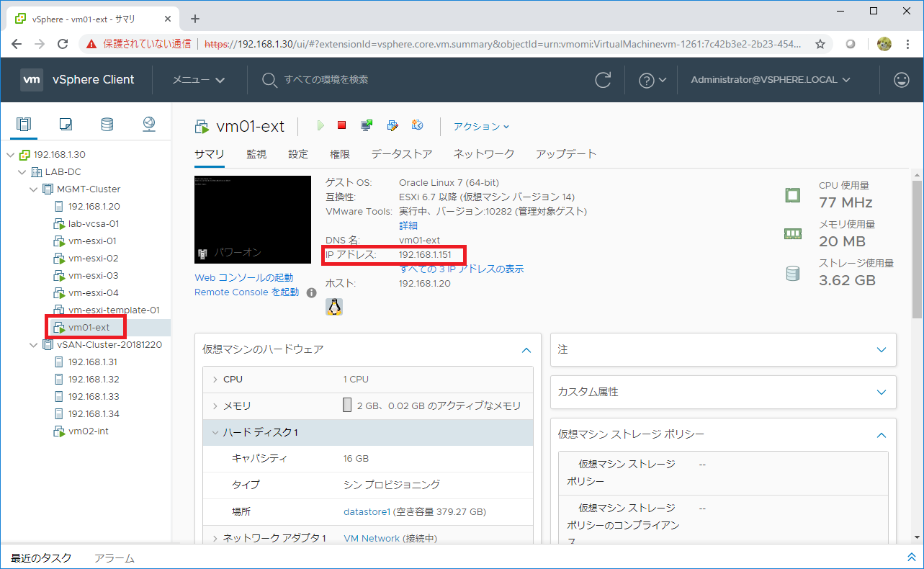Image resolution: width=924 pixels, height=569 pixels.
Task: Switch to the サマリ tab
Action: click(210, 154)
